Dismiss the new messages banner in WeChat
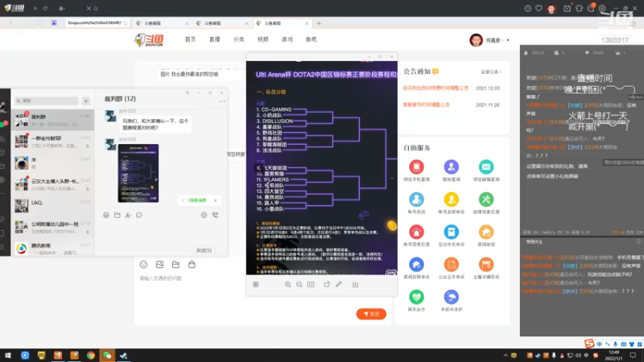This screenshot has height=362, width=644. [x=215, y=200]
